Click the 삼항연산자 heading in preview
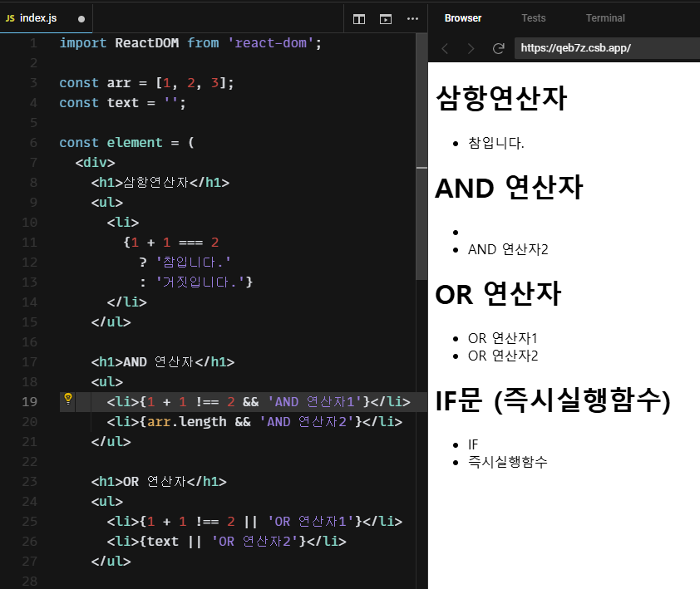 [501, 99]
